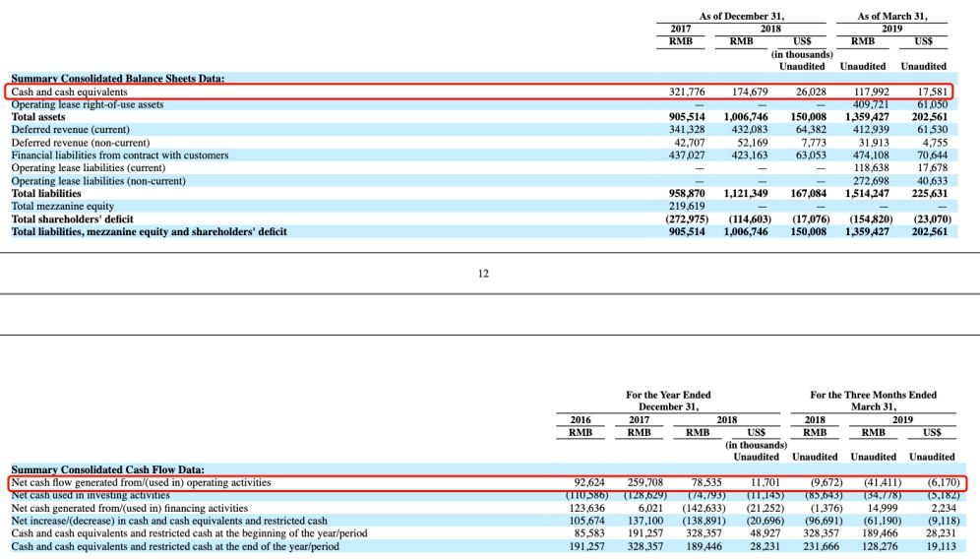Click the 'Cash and cash equivalents' balance sheet row label
This screenshot has width=980, height=559.
(x=69, y=92)
